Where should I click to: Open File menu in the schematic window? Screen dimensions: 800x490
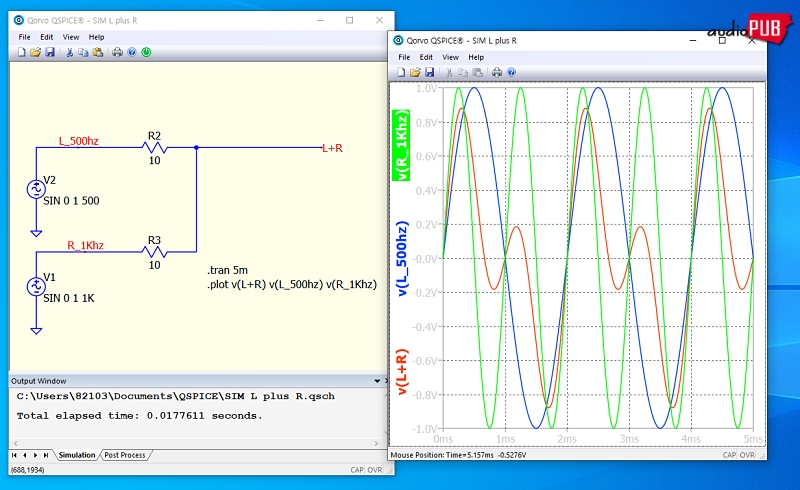click(25, 37)
